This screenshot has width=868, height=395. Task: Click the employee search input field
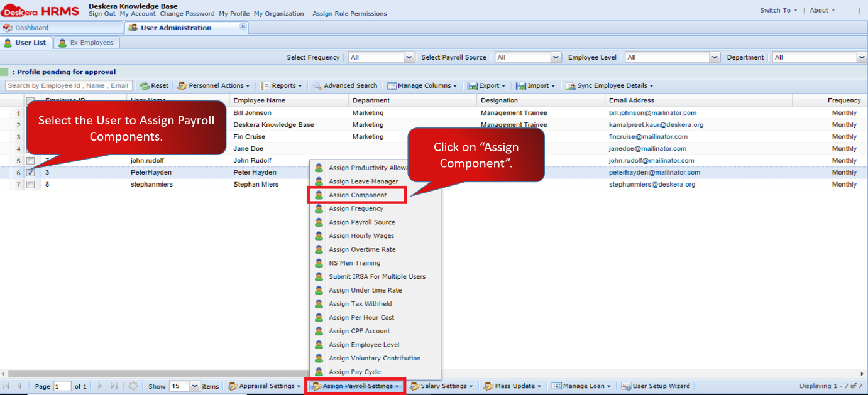(68, 86)
